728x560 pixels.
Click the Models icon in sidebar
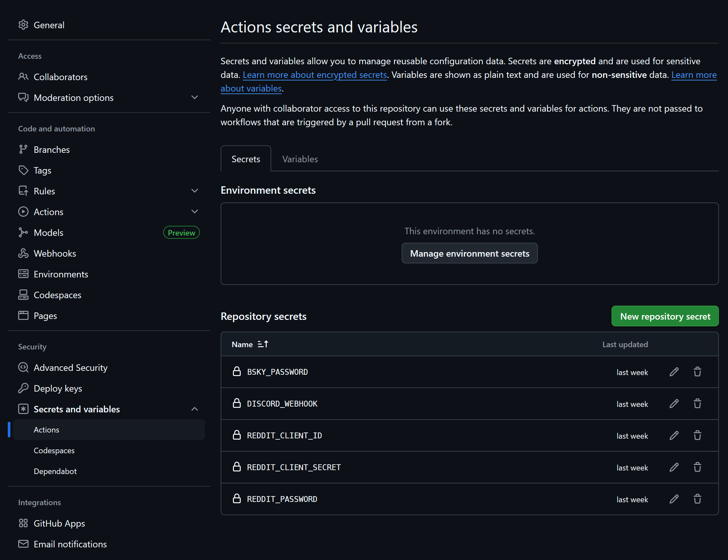(23, 232)
